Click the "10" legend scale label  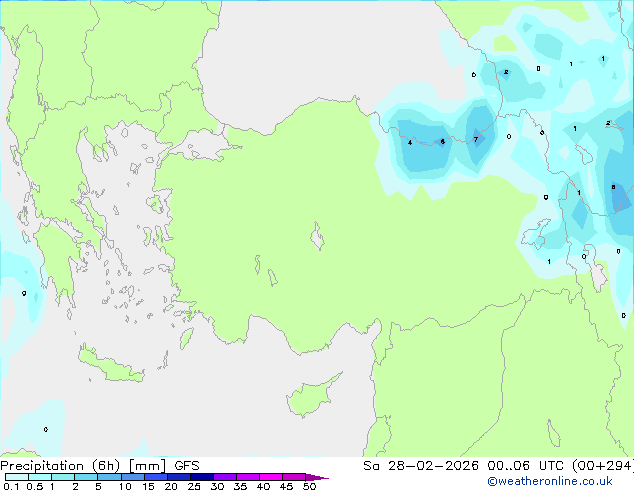tap(125, 486)
